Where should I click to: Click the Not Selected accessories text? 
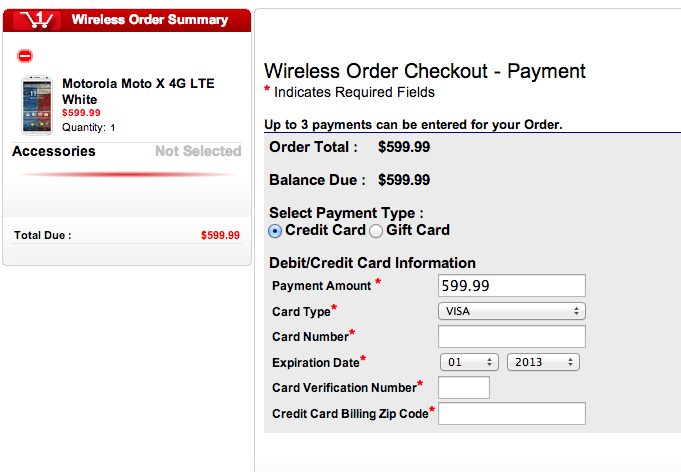198,151
